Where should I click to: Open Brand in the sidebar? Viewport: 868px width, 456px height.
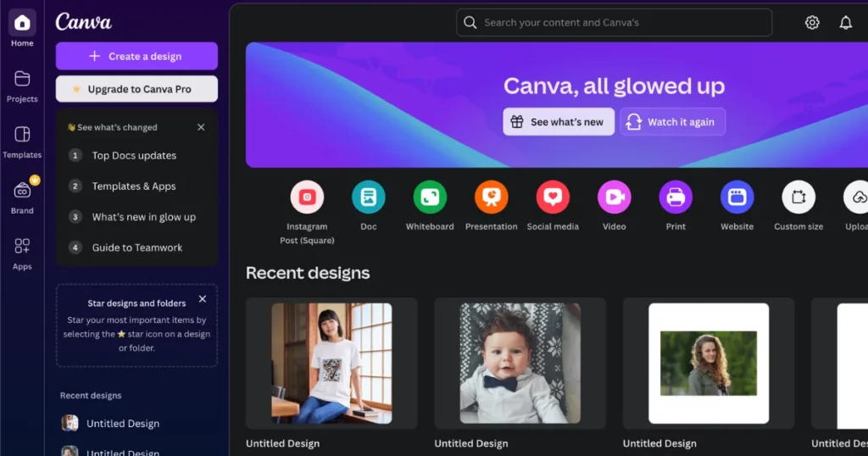[x=22, y=197]
